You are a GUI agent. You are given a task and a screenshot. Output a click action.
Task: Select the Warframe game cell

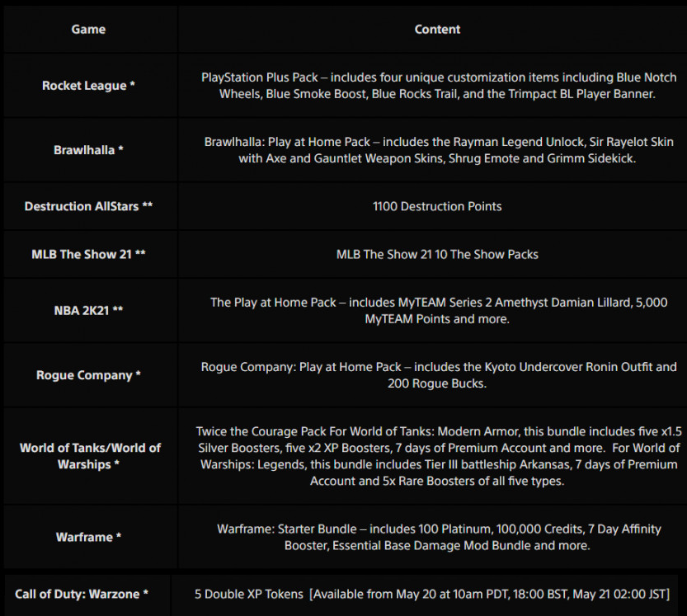click(x=88, y=537)
